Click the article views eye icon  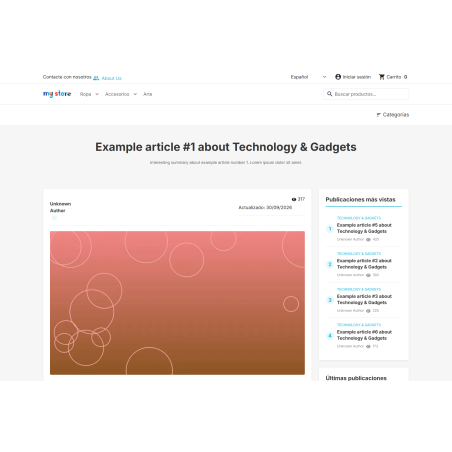[x=294, y=199]
